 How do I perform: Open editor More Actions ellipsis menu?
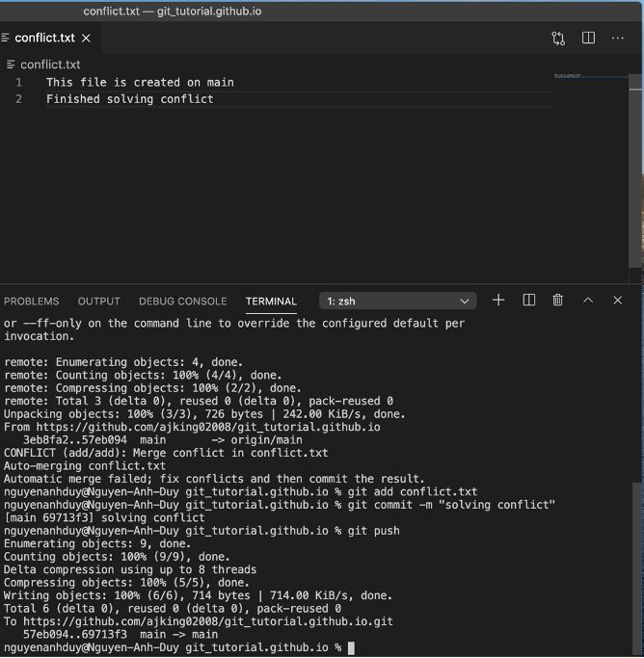coord(617,39)
